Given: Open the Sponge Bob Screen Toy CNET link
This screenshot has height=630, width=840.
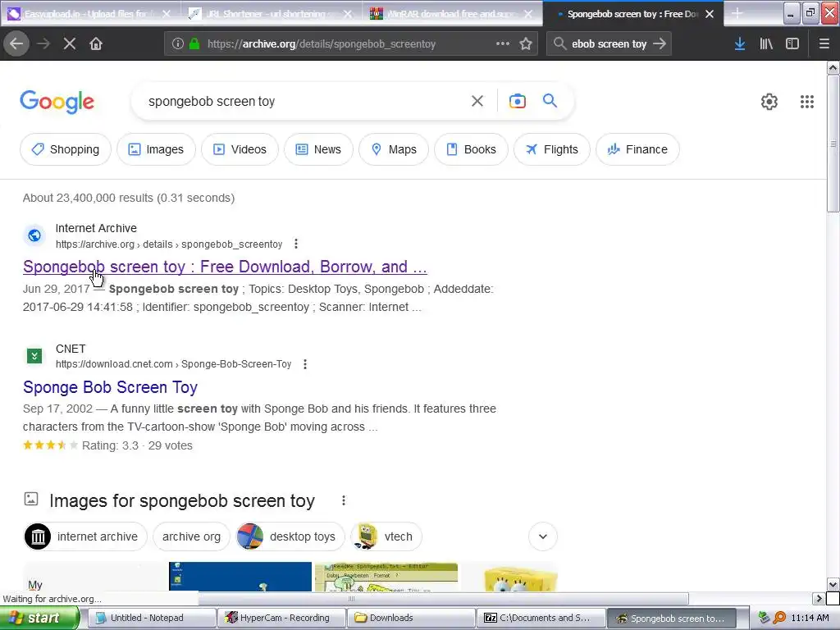Looking at the screenshot, I should 111,387.
